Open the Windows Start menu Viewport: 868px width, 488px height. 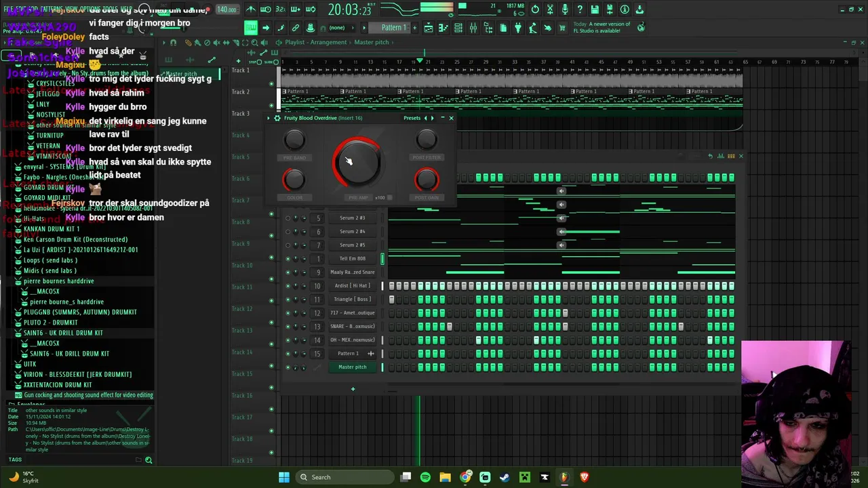click(284, 477)
